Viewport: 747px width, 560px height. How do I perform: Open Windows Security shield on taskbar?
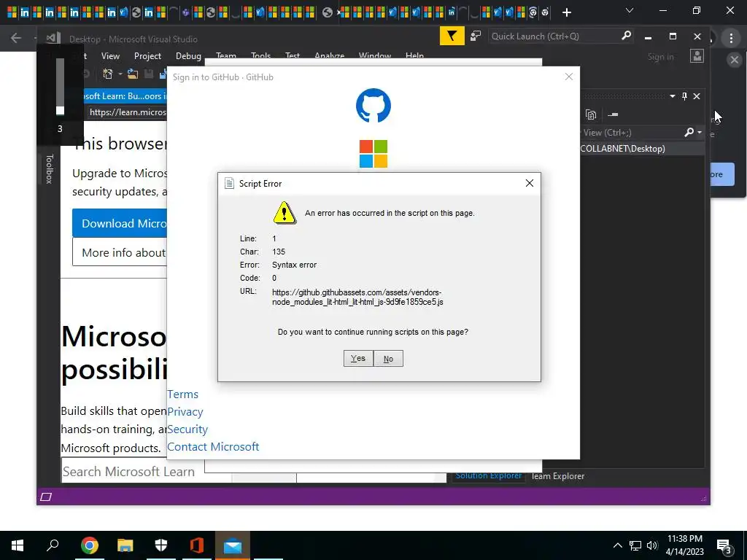(161, 545)
